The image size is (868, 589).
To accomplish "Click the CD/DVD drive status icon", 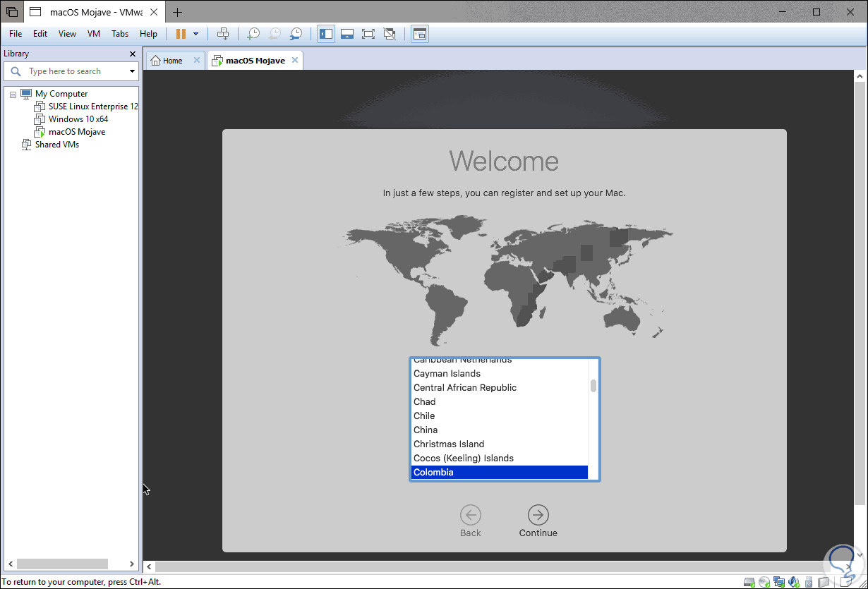I will coord(764,582).
